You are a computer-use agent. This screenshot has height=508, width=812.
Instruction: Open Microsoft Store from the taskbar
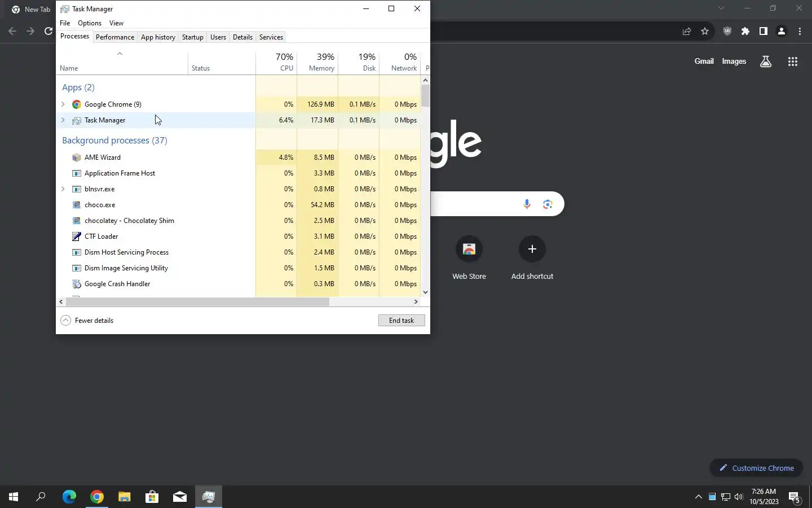(152, 497)
